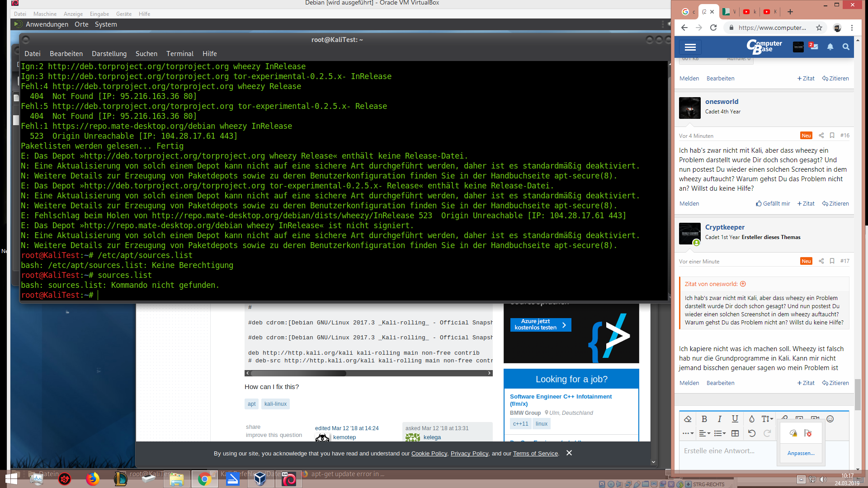Click the ComputerBase search magnifier icon
This screenshot has height=488, width=868.
[846, 47]
